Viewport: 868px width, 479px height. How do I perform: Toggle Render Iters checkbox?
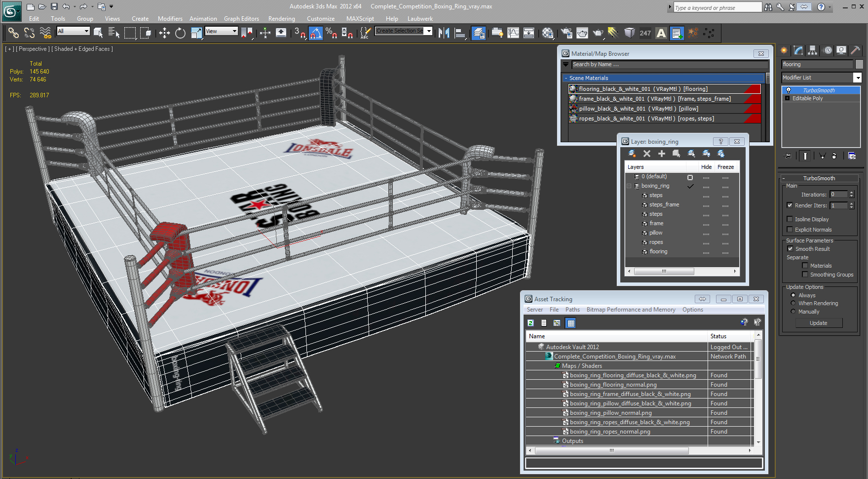[x=790, y=205]
